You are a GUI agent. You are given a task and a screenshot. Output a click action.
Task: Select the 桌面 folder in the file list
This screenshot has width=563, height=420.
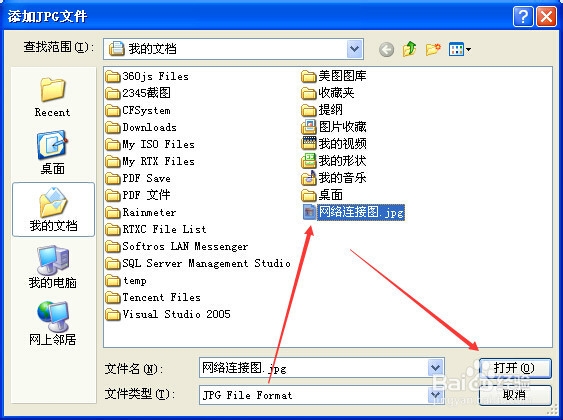tap(322, 195)
